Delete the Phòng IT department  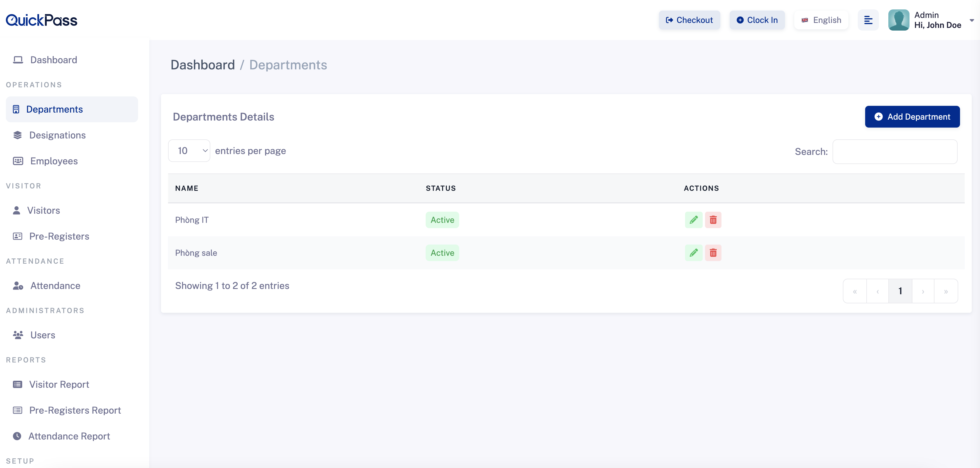tap(713, 220)
